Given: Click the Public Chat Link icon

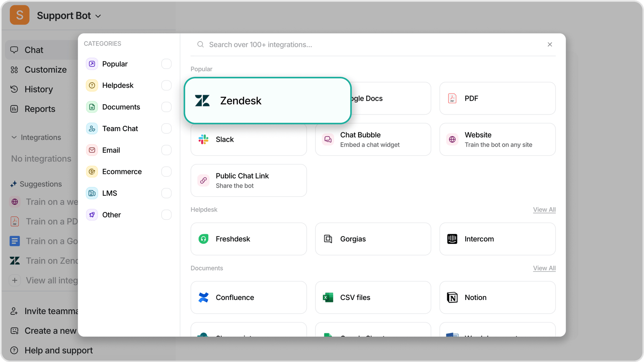Looking at the screenshot, I should pos(203,180).
